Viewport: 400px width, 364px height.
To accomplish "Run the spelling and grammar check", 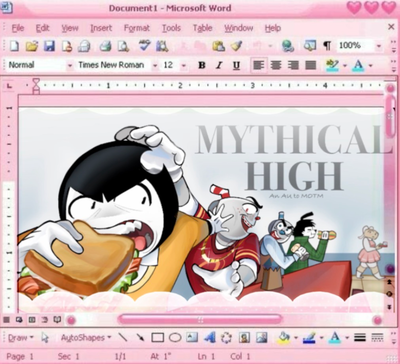I will (145, 45).
